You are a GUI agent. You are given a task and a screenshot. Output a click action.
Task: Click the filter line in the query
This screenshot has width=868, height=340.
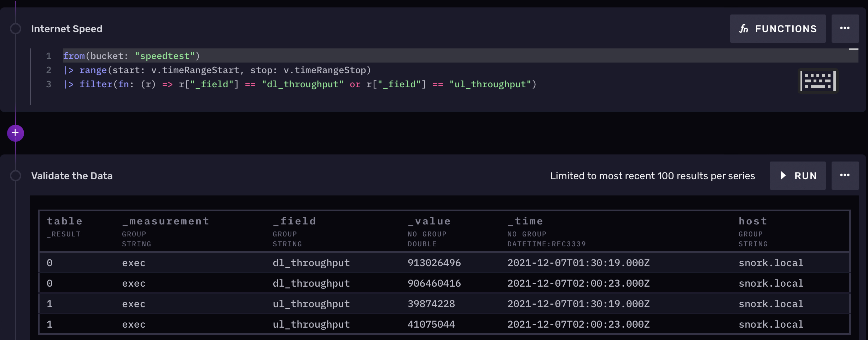tap(300, 84)
